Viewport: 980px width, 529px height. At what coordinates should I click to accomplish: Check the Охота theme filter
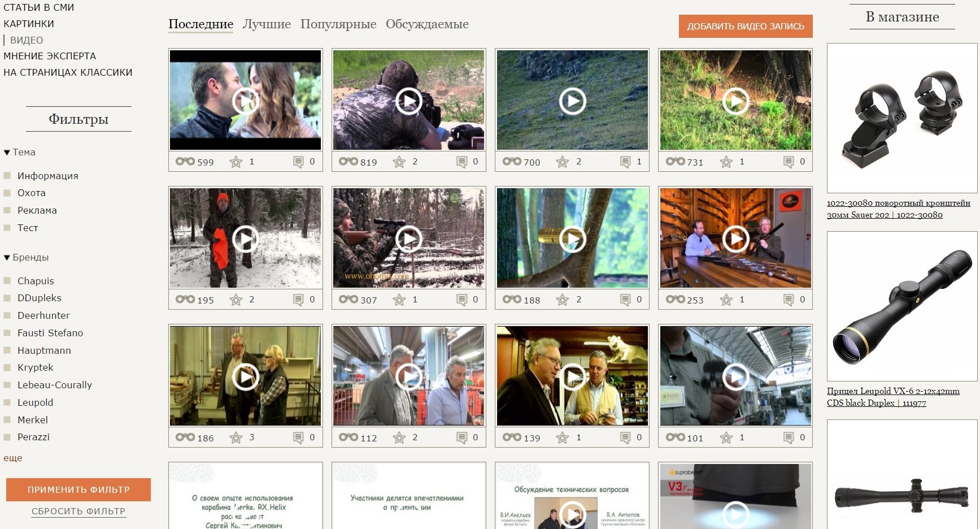tap(7, 193)
